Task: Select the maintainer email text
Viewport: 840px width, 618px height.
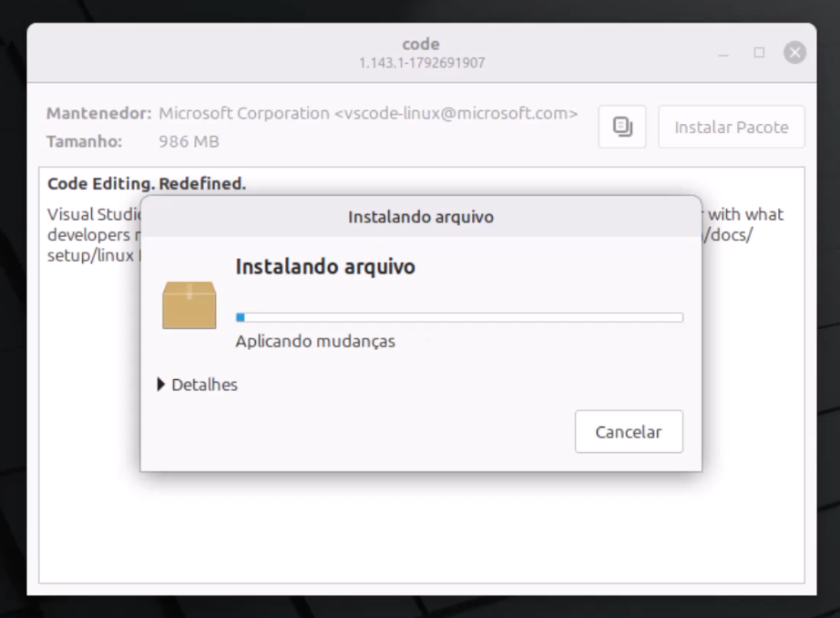Action: tap(456, 113)
